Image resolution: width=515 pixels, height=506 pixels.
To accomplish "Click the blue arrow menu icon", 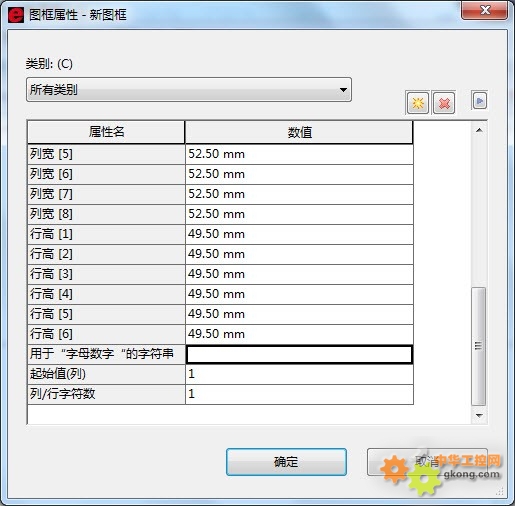I will tap(479, 100).
